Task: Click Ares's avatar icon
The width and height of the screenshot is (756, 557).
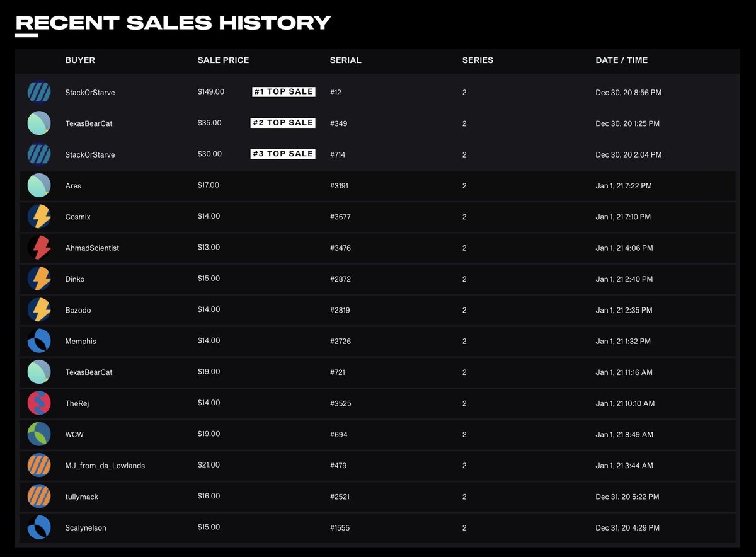Action: pyautogui.click(x=39, y=186)
